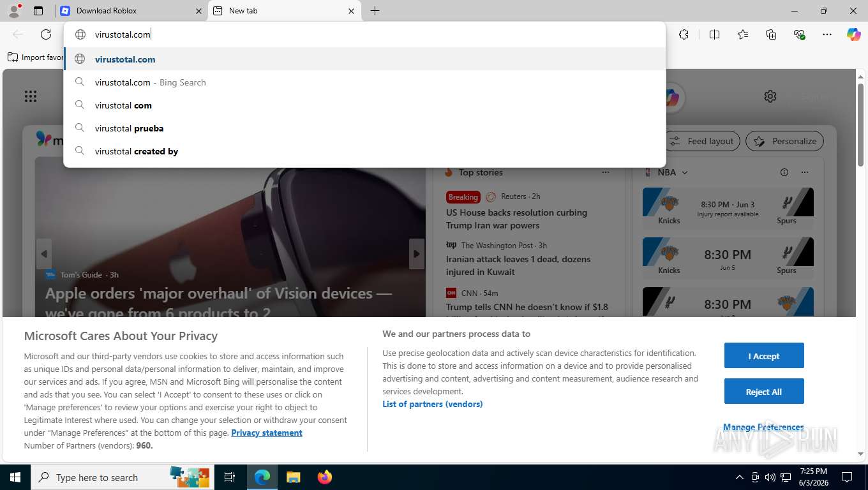Show hidden system tray icons chevron
Image resolution: width=868 pixels, height=490 pixels.
740,477
